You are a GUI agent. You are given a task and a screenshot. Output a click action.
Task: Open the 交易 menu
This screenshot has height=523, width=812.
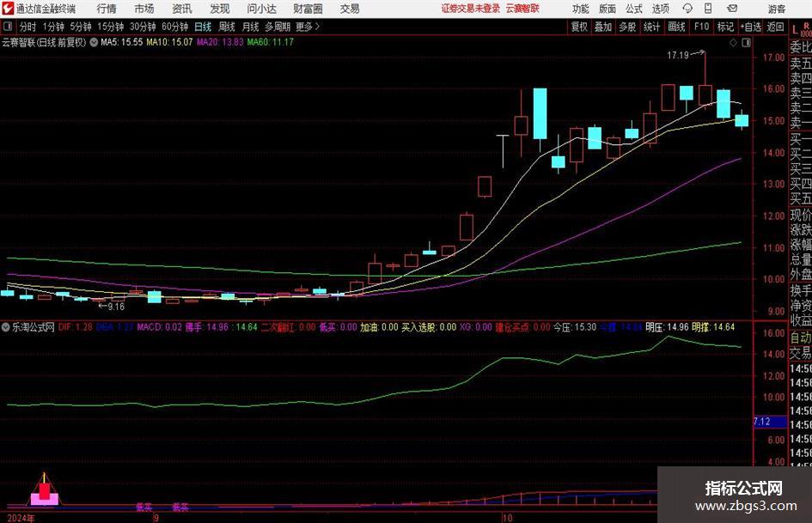coord(350,9)
